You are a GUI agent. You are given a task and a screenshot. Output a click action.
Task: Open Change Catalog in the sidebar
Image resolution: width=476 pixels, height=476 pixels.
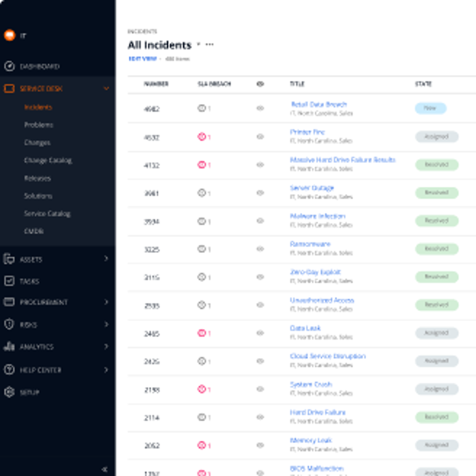tap(48, 160)
